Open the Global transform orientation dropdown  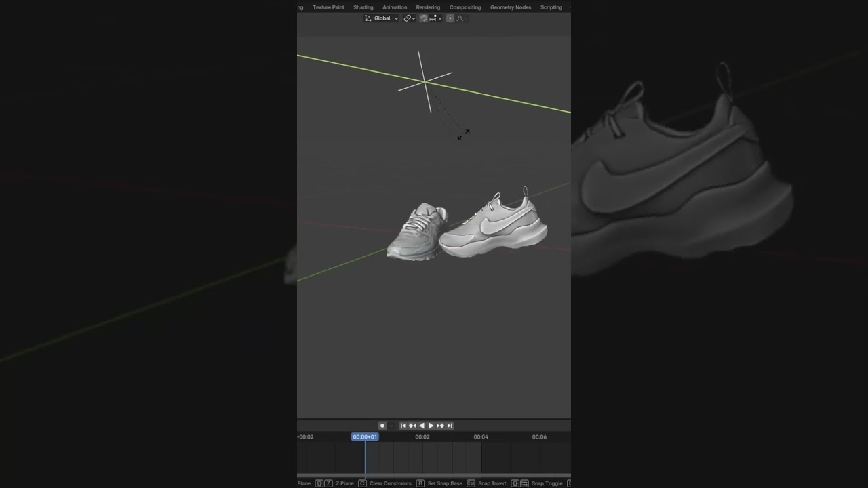(382, 18)
